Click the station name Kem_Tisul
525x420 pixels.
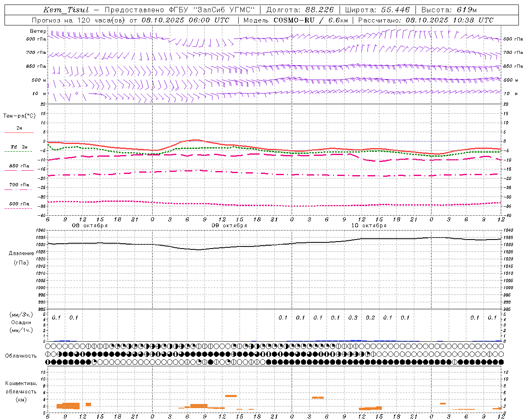coord(66,10)
